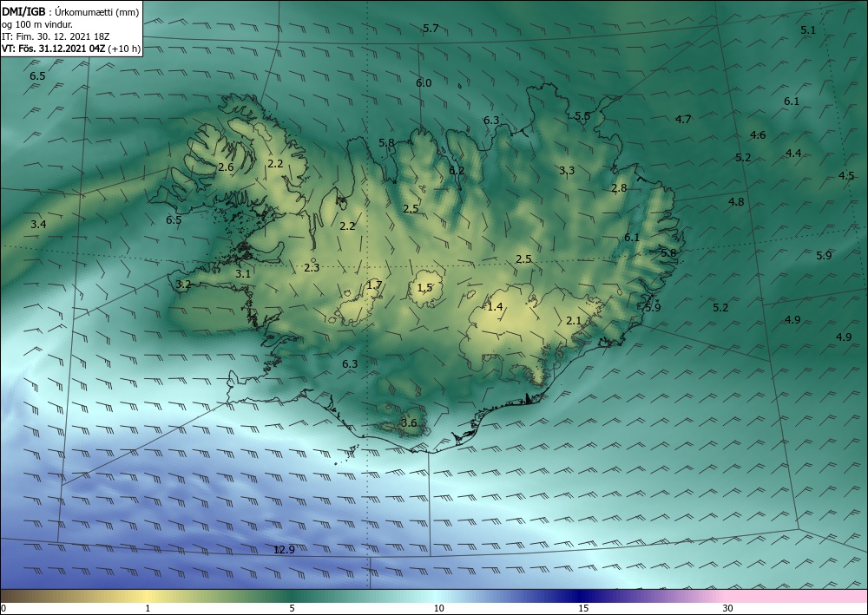
Task: Pick the 12.9 value south of Iceland
Action: point(284,549)
